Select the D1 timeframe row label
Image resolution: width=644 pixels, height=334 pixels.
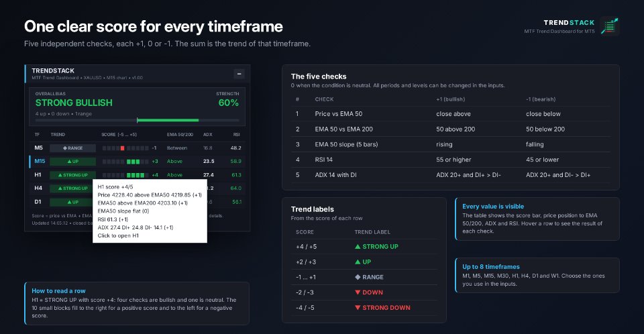pos(38,202)
